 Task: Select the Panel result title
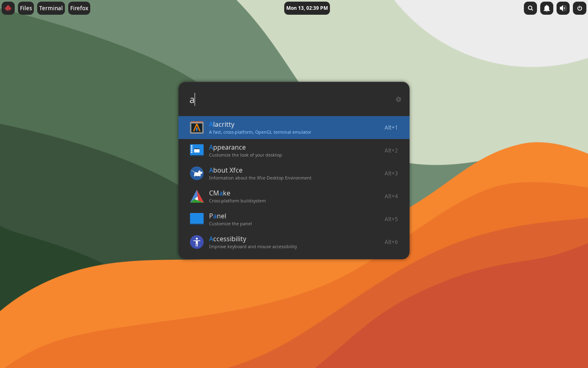click(x=218, y=216)
